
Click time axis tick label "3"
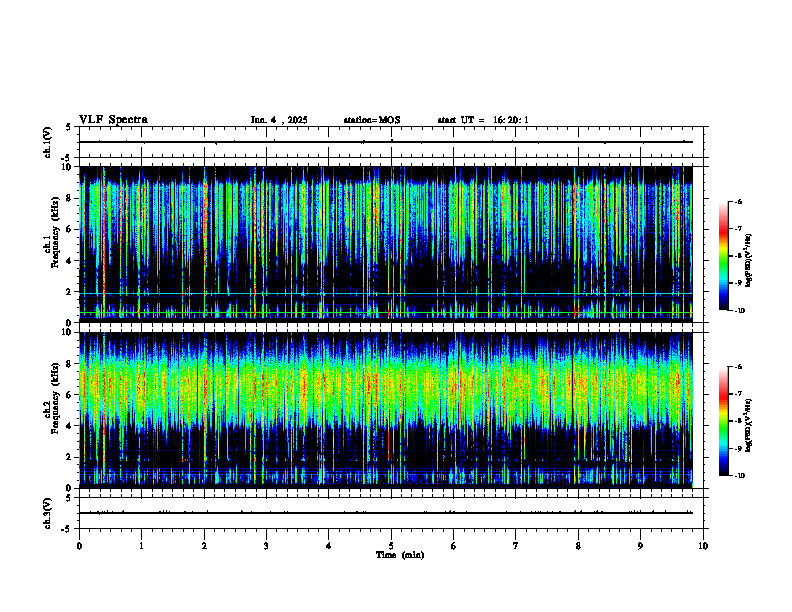266,546
